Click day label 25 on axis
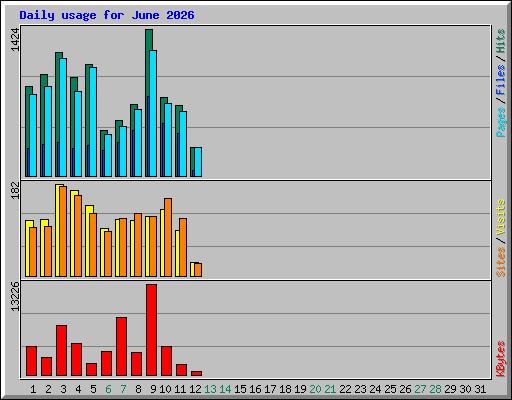Viewport: 512px width, 400px height. (x=390, y=389)
